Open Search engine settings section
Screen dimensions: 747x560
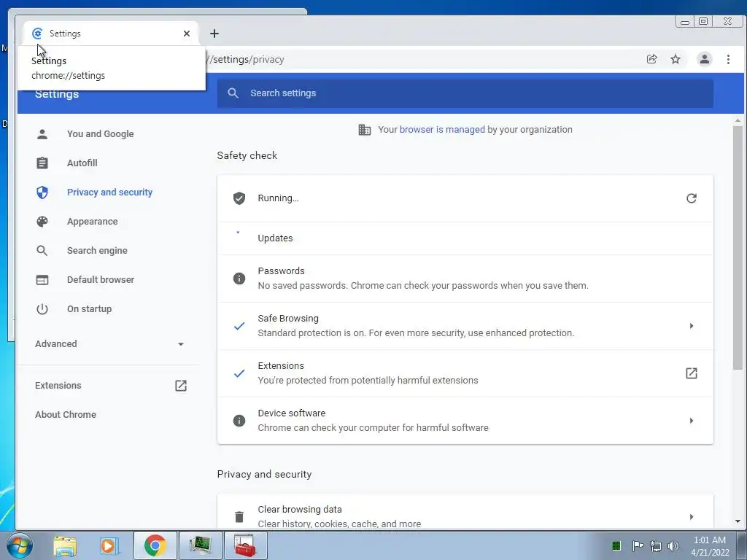97,251
